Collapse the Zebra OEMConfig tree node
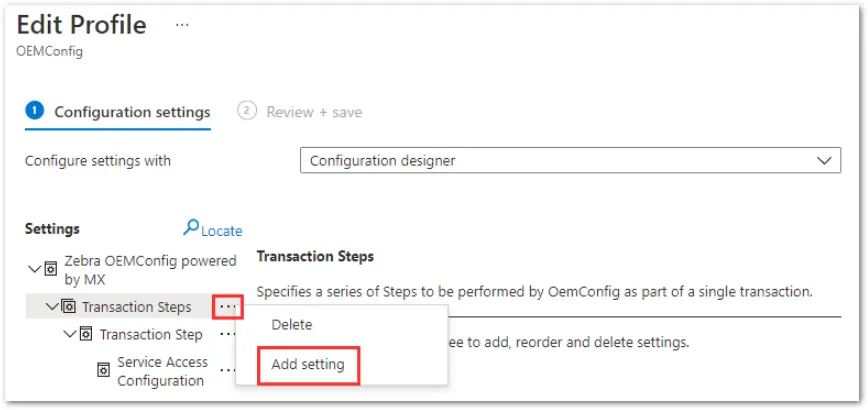The height and width of the screenshot is (410, 868). click(34, 270)
